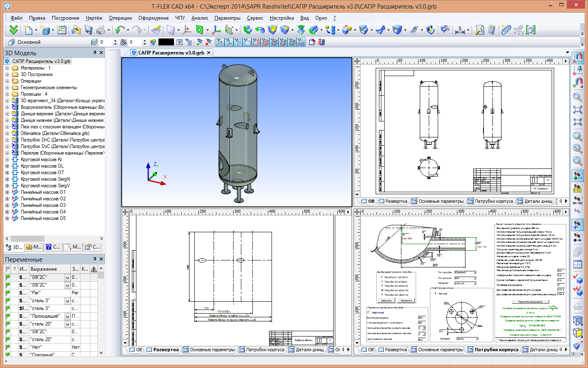Viewport: 588px width, 368px height.
Task: Click the zoom window magnifier icon
Action: coord(577,97)
